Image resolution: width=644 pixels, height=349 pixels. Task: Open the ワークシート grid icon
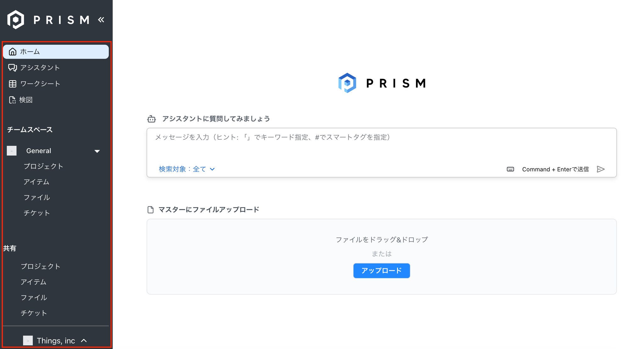(13, 84)
